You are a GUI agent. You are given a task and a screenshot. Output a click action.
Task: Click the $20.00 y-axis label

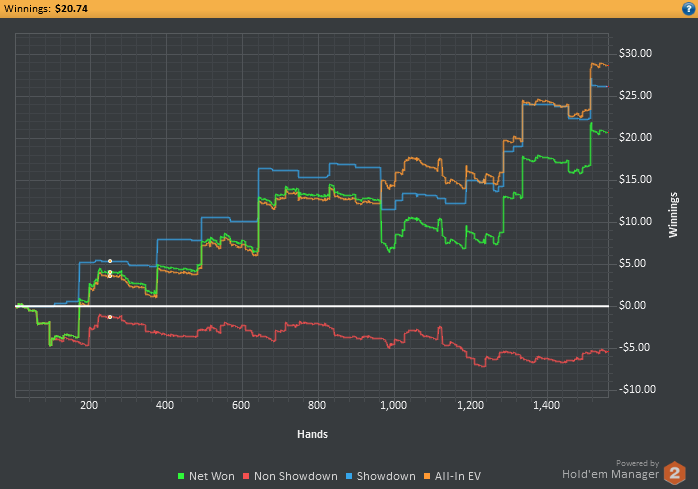[x=635, y=137]
